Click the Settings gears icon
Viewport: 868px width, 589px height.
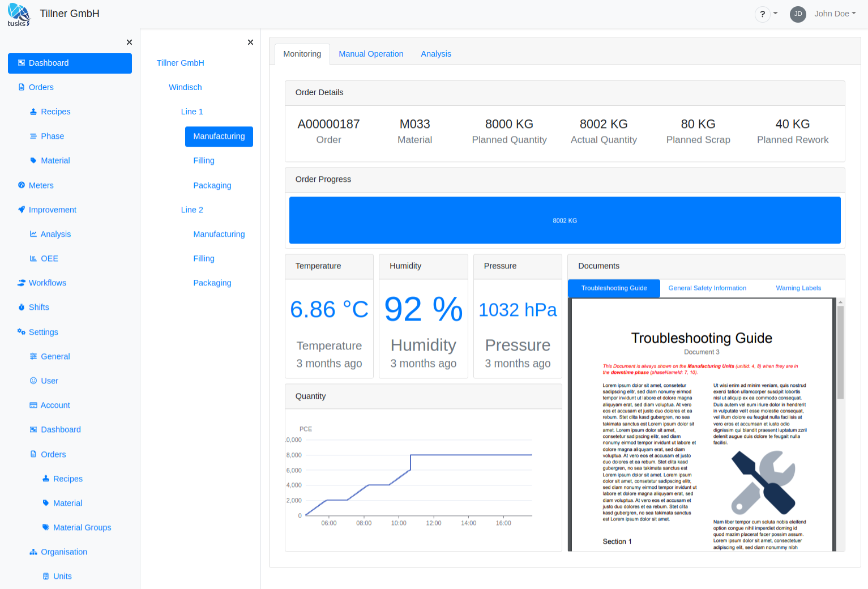click(x=22, y=332)
